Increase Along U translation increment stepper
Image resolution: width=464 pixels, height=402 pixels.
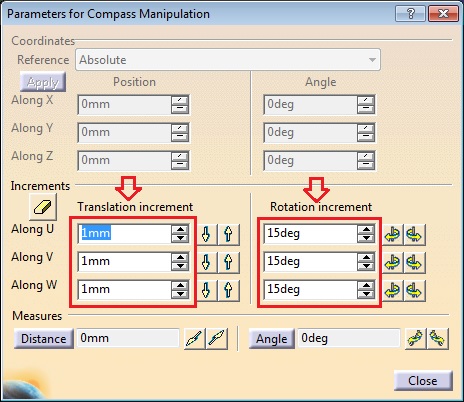click(180, 229)
